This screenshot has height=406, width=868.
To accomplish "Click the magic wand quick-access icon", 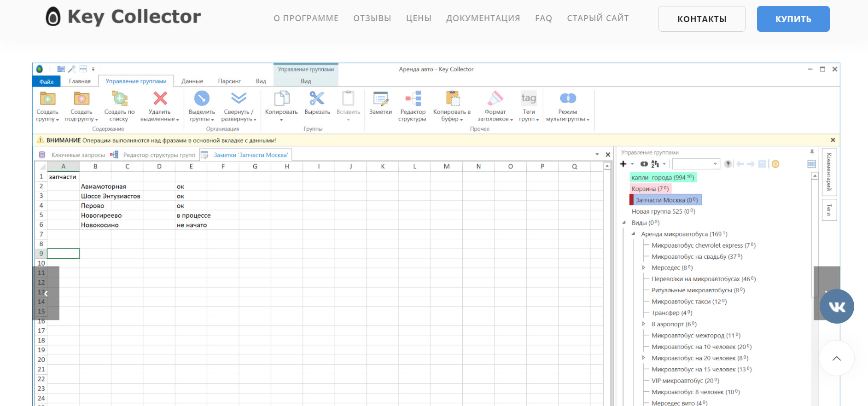I will point(72,69).
